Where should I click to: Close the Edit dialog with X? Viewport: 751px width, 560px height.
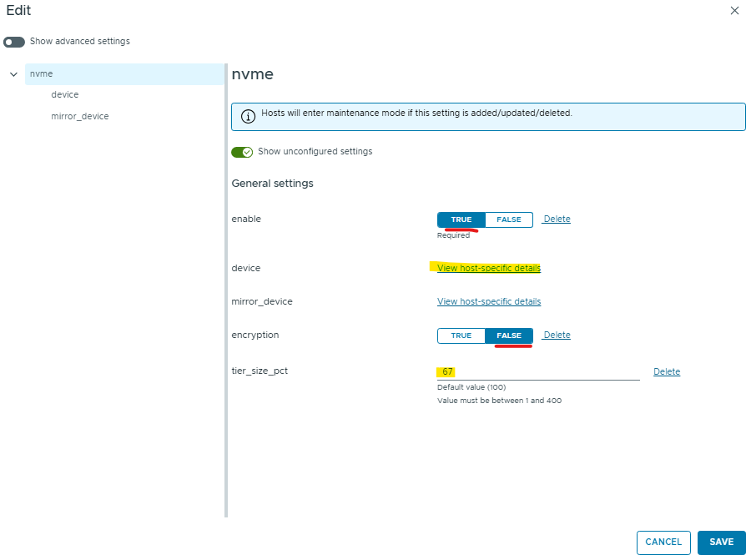coord(734,11)
